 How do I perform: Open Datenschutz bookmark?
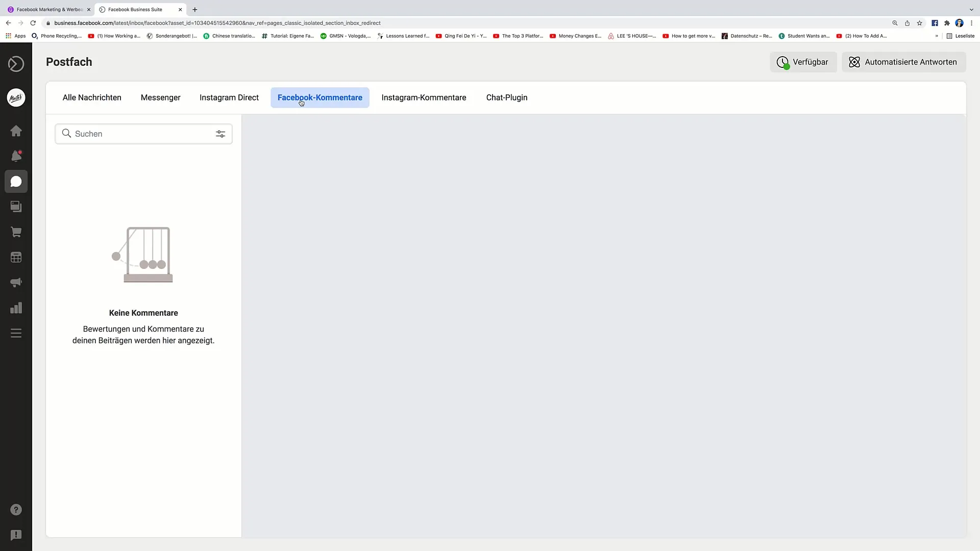(x=747, y=36)
